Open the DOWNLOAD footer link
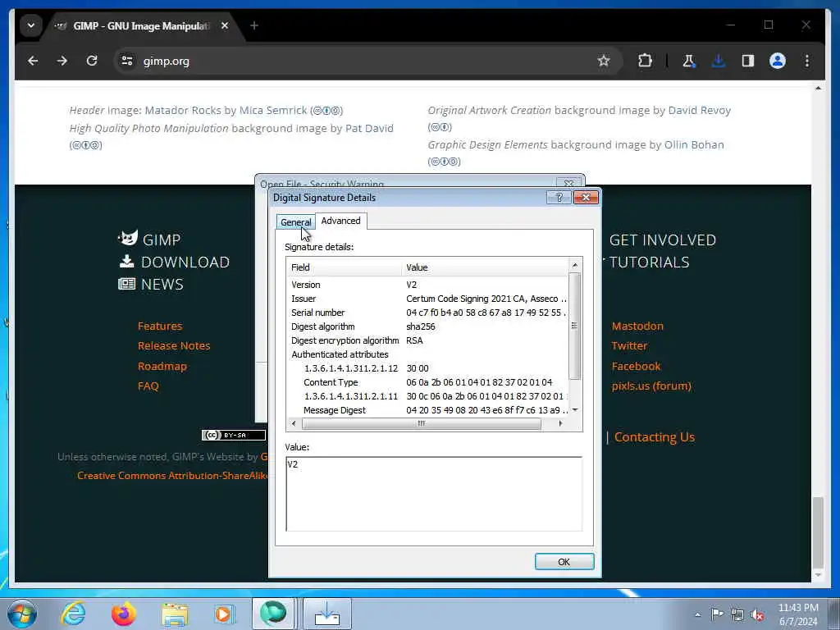The width and height of the screenshot is (840, 630). coord(175,262)
